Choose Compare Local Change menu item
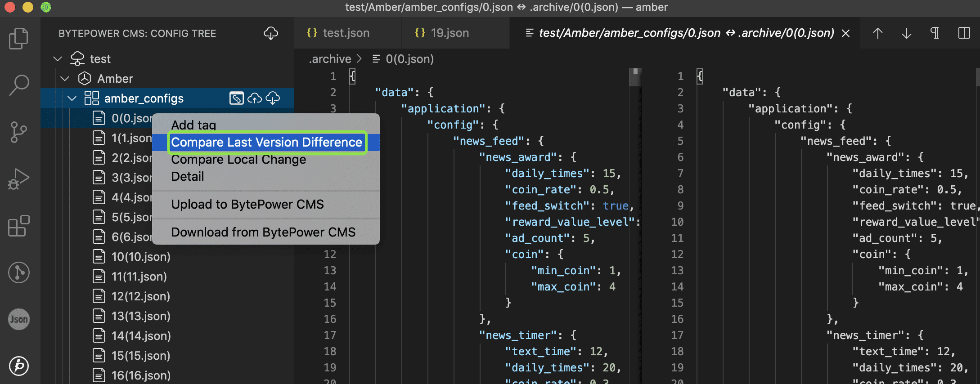The width and height of the screenshot is (980, 384). 265,160
